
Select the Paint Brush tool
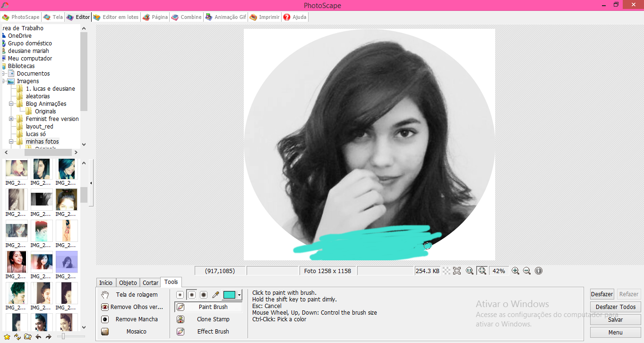208,307
